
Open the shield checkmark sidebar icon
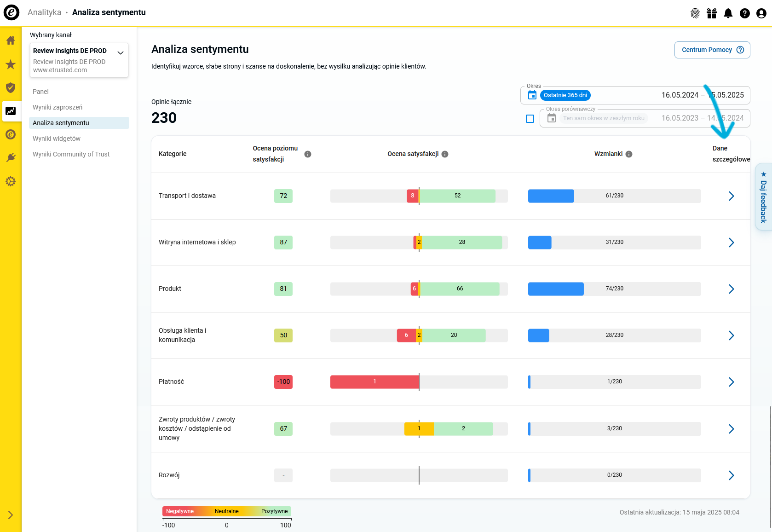11,87
